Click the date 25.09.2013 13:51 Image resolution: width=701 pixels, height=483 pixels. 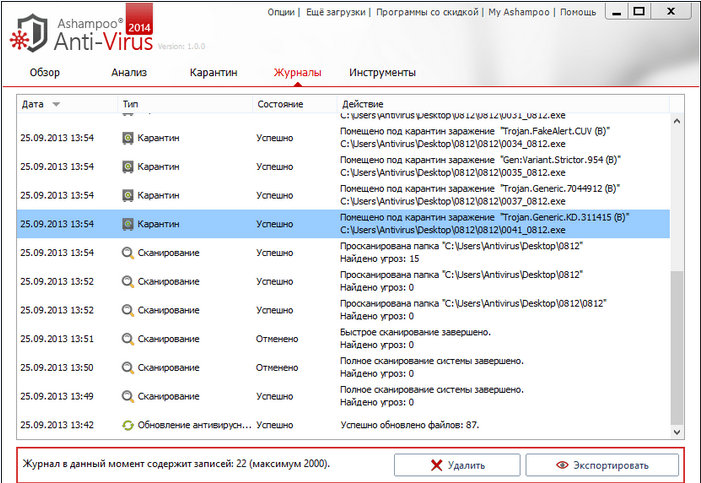click(57, 339)
